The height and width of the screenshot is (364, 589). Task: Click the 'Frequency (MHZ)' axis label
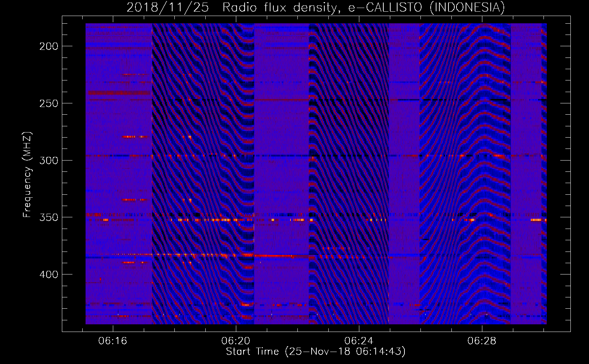[27, 175]
